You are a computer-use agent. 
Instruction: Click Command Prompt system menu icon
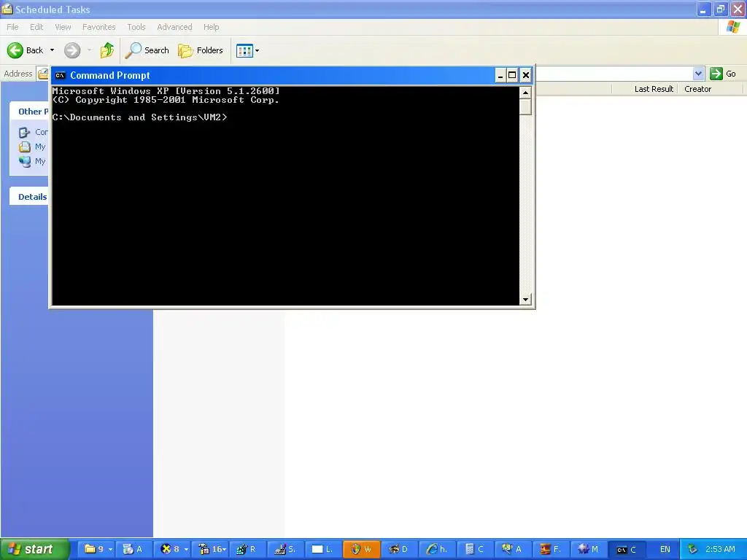pyautogui.click(x=60, y=75)
